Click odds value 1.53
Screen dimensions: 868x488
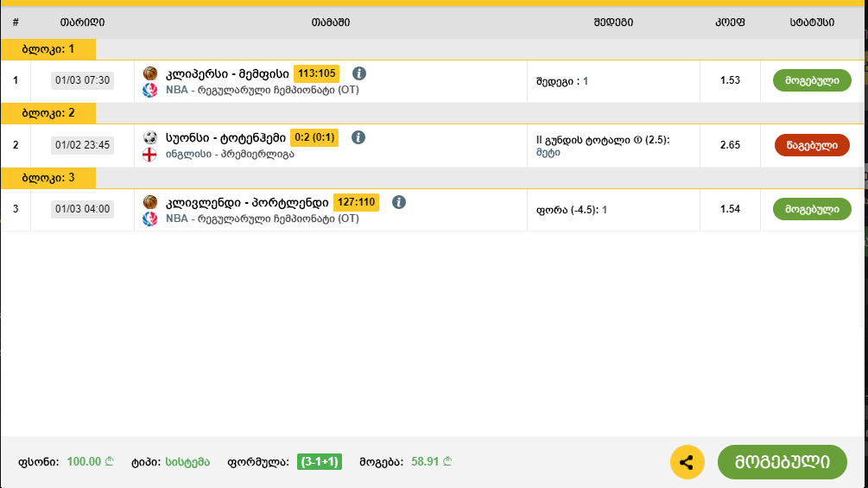pos(730,80)
